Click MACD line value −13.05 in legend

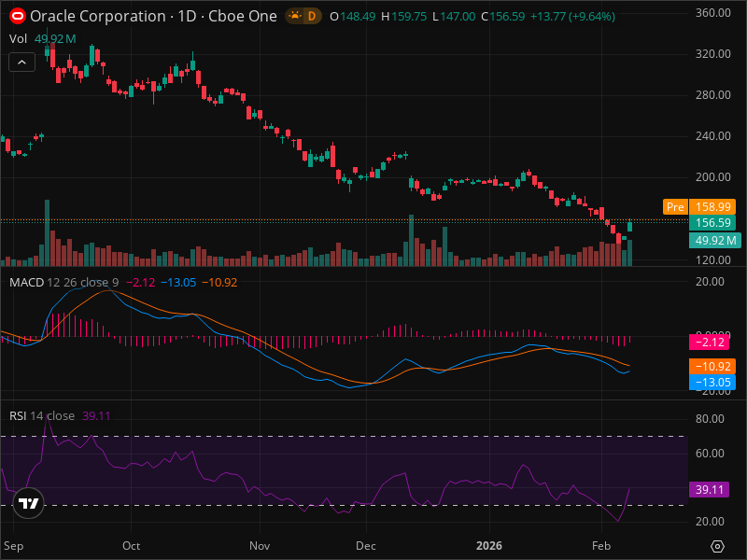[x=178, y=283]
